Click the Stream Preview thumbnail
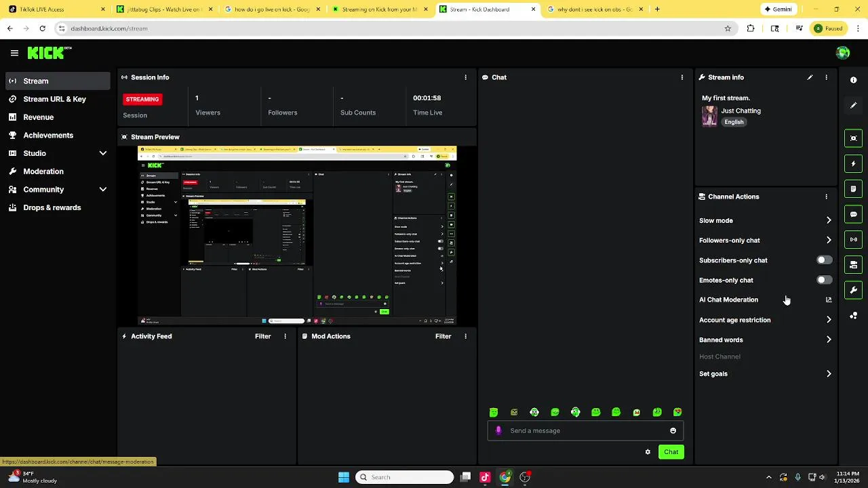The image size is (868, 488). (297, 235)
